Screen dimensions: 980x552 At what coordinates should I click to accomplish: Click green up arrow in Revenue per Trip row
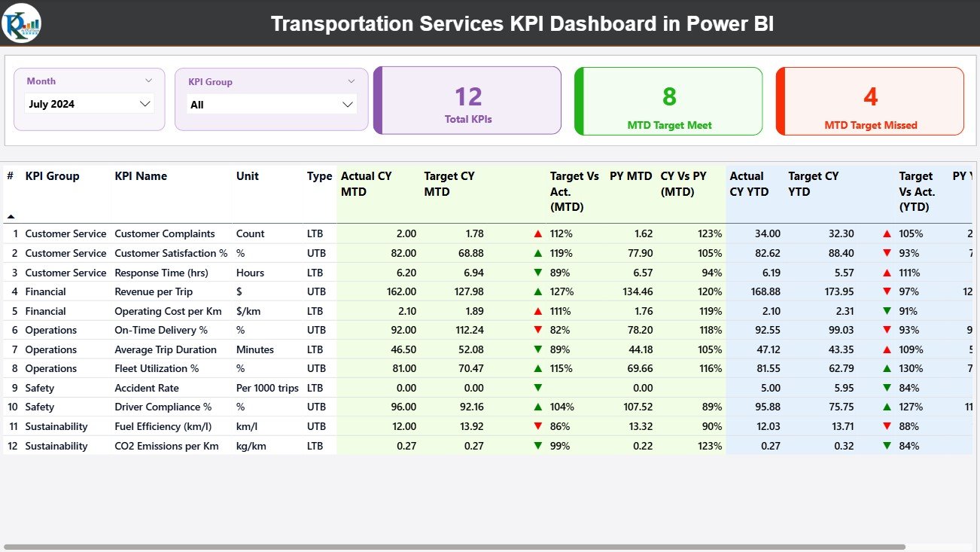coord(537,292)
